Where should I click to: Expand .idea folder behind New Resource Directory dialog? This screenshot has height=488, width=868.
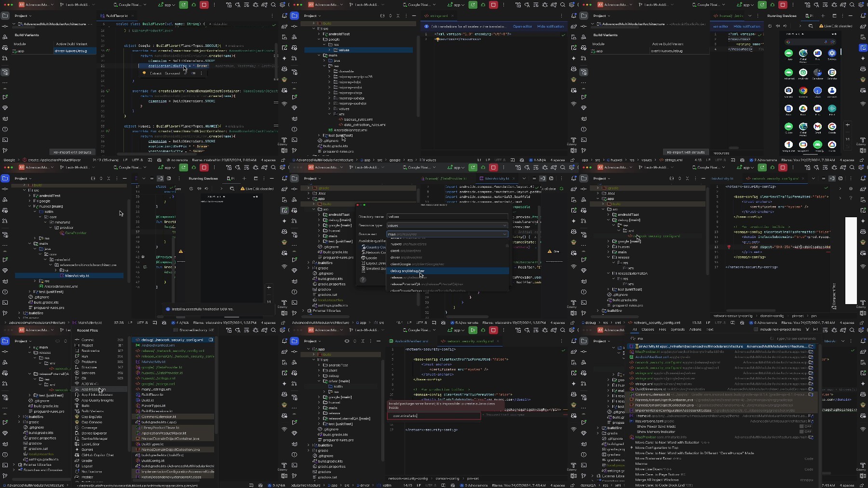(x=309, y=193)
